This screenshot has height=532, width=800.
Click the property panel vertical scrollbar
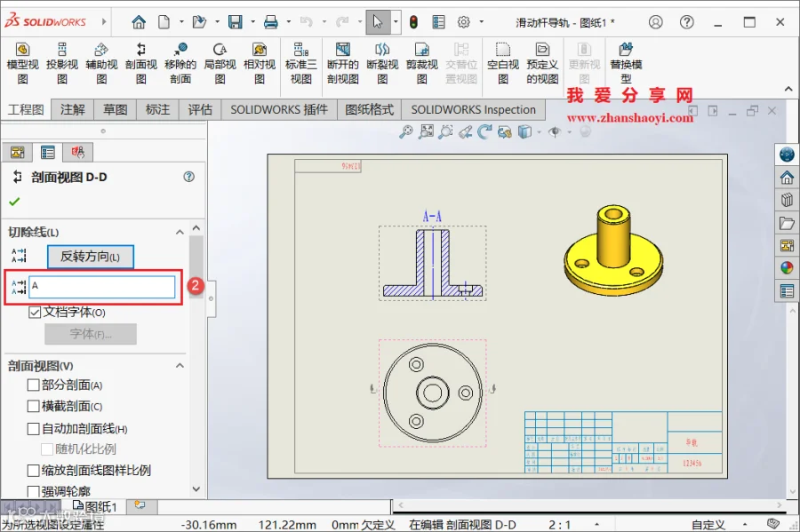pos(196,358)
